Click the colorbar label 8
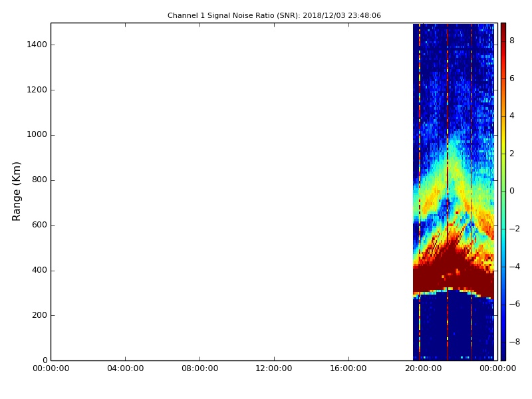 point(512,41)
